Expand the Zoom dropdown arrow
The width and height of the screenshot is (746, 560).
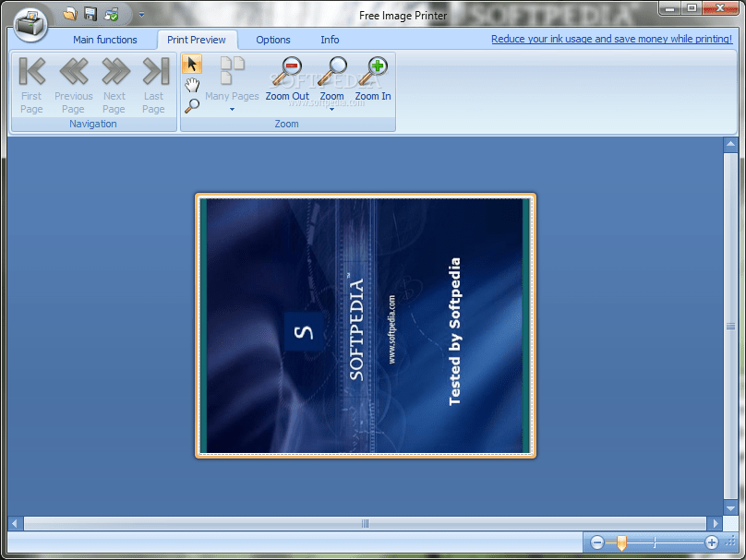point(332,110)
